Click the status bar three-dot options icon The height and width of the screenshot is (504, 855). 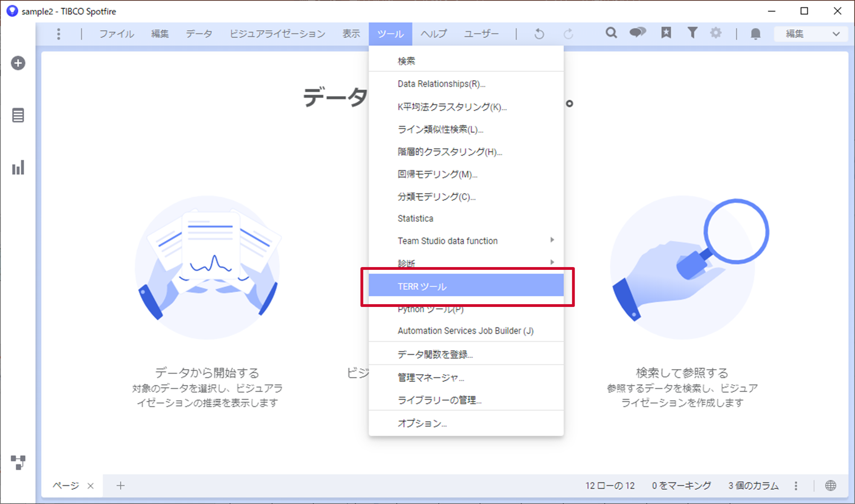click(x=796, y=486)
